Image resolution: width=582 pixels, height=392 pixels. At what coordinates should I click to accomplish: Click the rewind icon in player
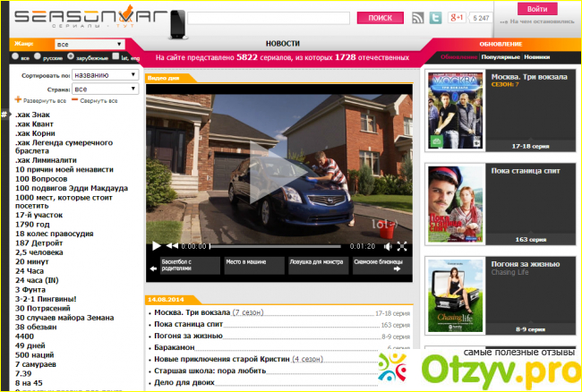coord(172,245)
